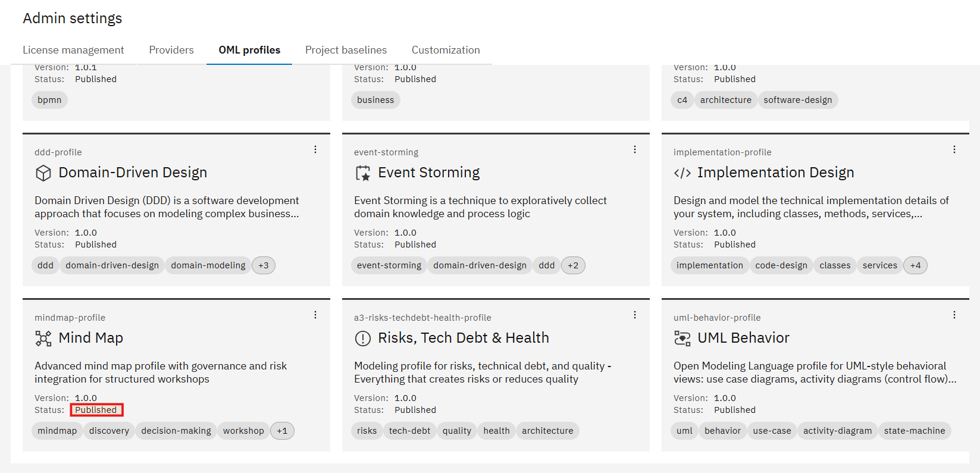The image size is (980, 473).
Task: Click the a3-risks-techdebt-health-profile identifier text
Action: (x=422, y=318)
